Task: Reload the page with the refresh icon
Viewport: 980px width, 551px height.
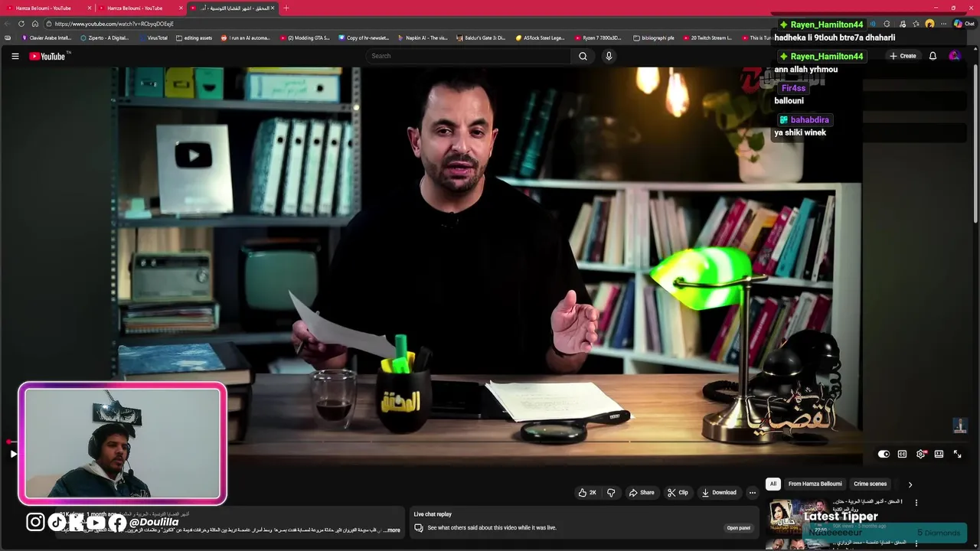Action: click(x=21, y=24)
